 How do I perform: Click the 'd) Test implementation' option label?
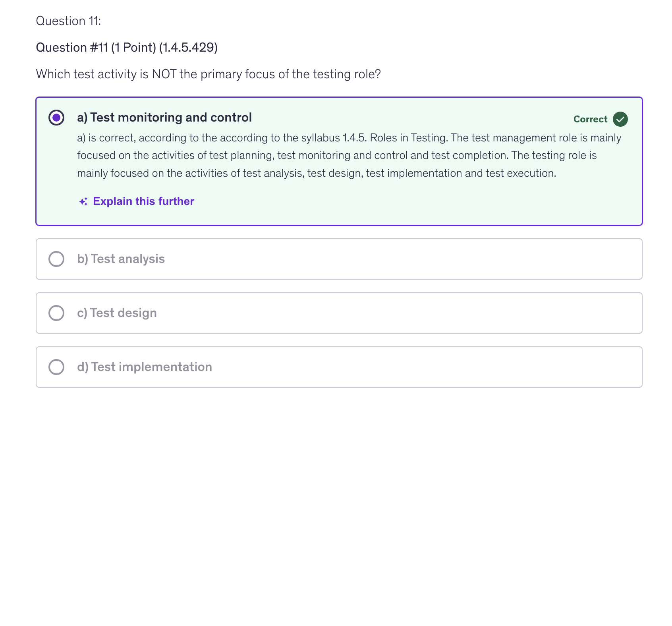tap(145, 367)
